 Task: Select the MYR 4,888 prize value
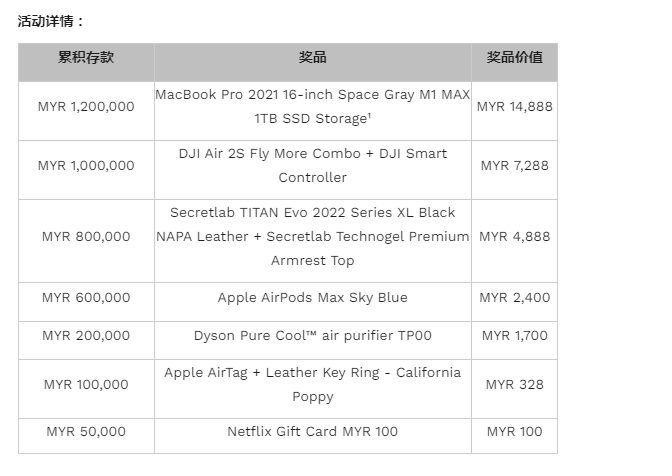pyautogui.click(x=514, y=237)
